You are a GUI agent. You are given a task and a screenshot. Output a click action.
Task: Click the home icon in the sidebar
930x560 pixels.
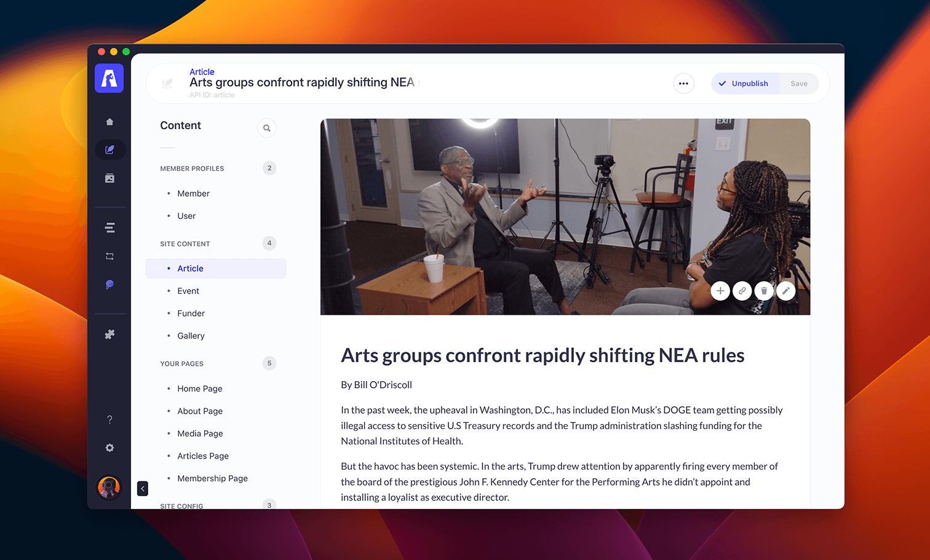[x=109, y=122]
